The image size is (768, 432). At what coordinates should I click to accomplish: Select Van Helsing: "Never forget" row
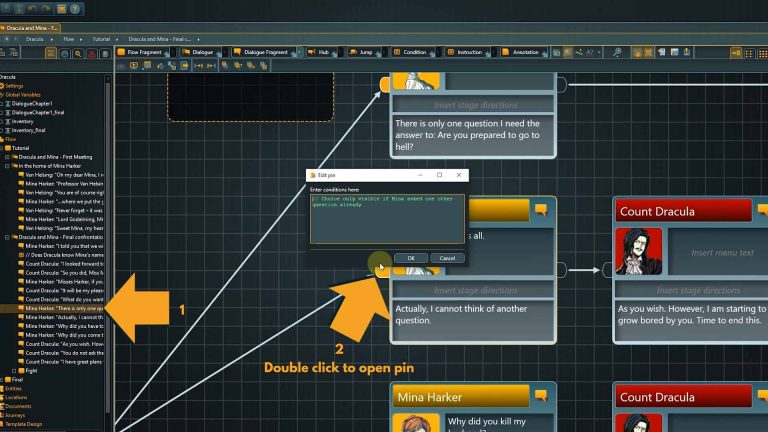pyautogui.click(x=61, y=210)
